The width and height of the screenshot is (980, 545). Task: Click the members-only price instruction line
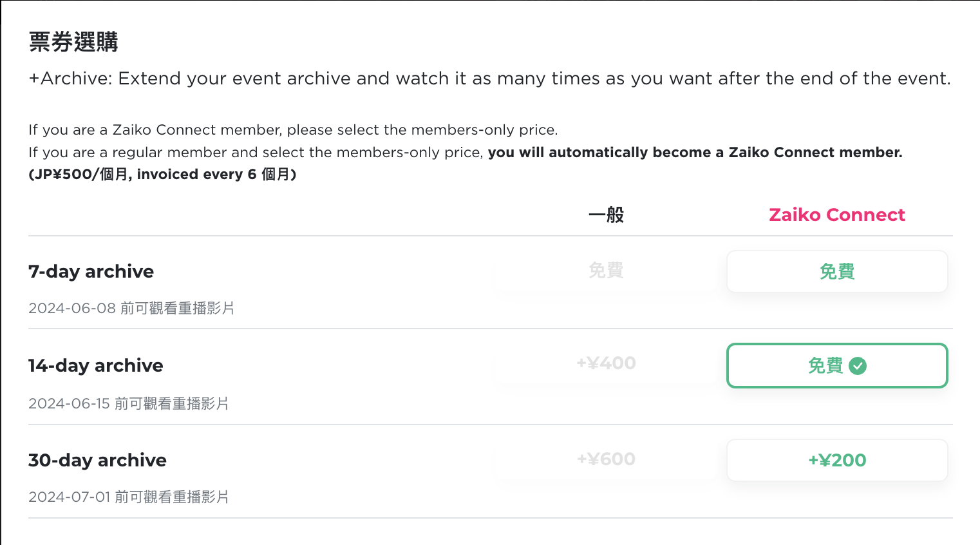(x=293, y=130)
